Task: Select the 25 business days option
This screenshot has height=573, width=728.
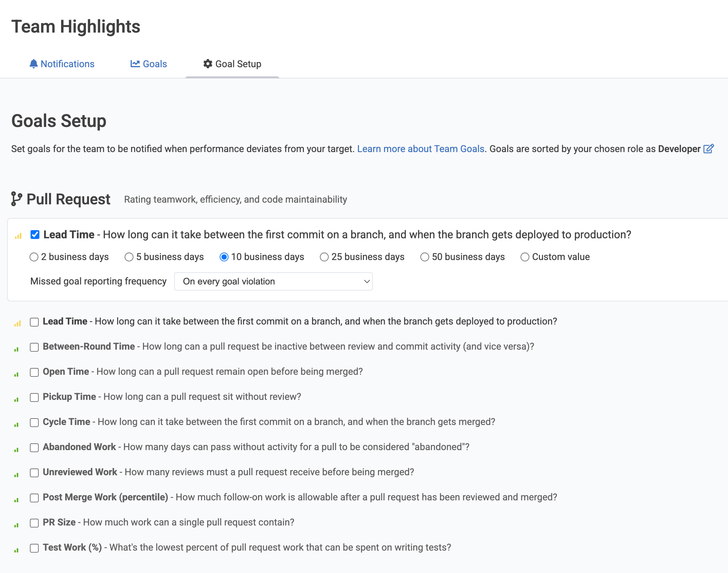Action: click(x=324, y=257)
